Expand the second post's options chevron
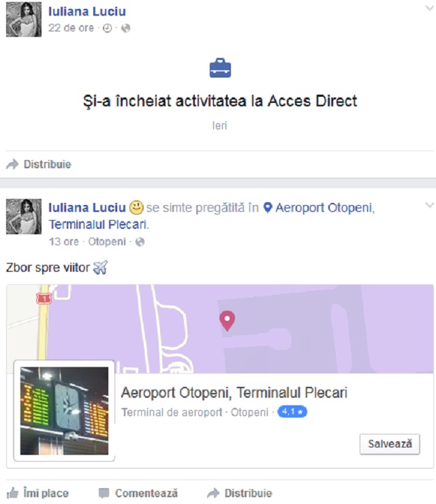Viewport: 436px width, 504px height. [x=430, y=205]
